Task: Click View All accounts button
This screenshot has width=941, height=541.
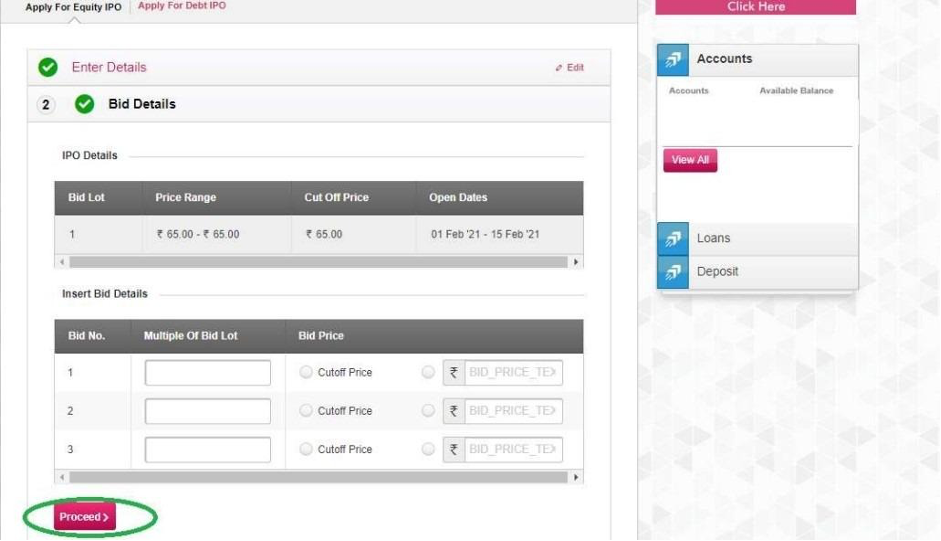Action: click(690, 160)
